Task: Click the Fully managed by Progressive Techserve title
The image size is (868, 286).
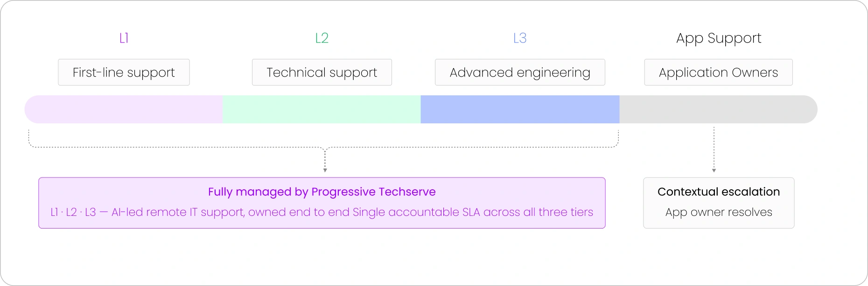Action: click(322, 192)
